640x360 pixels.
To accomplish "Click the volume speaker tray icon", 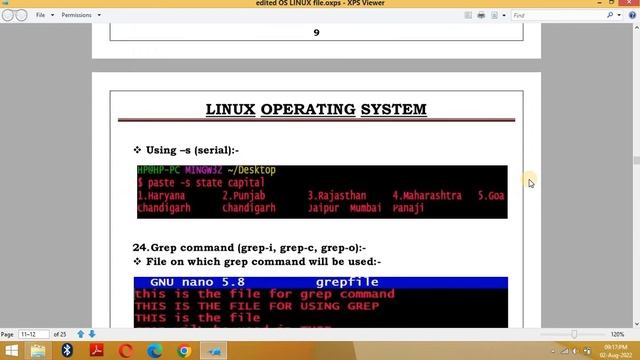I will [x=575, y=351].
